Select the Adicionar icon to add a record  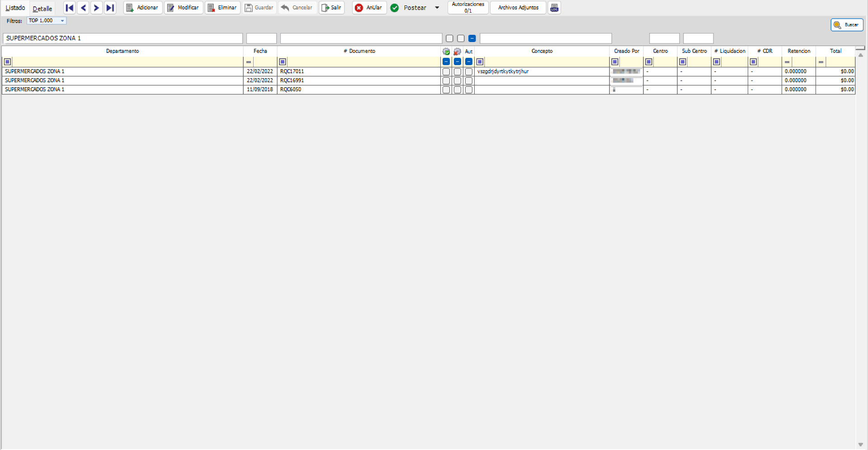click(130, 8)
